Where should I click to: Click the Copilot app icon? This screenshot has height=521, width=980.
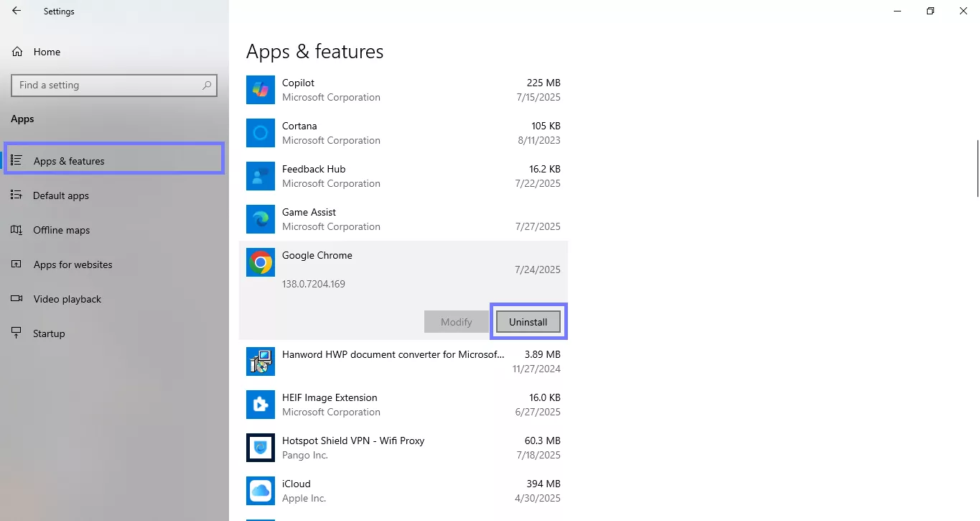260,90
